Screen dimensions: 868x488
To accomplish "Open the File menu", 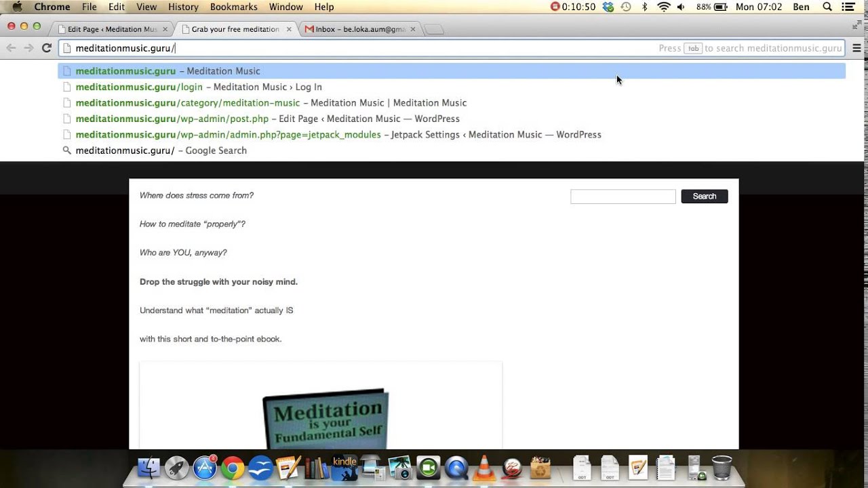I will click(x=90, y=7).
